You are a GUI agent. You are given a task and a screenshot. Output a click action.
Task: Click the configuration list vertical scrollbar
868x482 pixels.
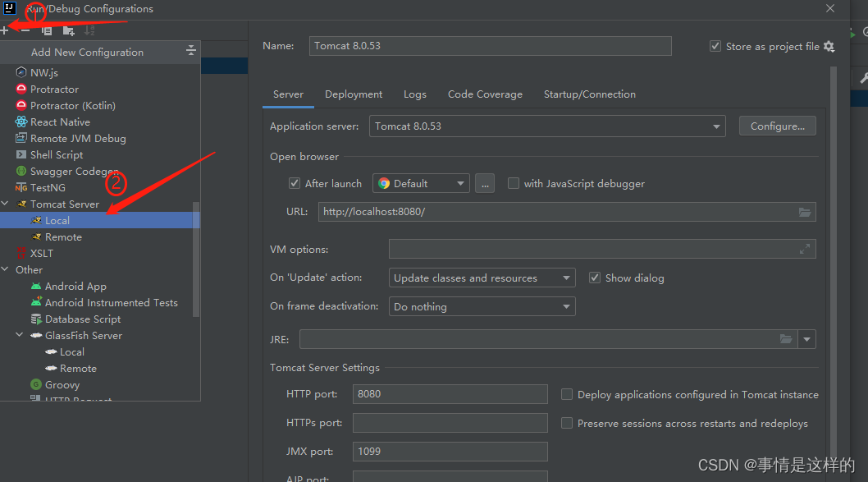click(x=195, y=259)
